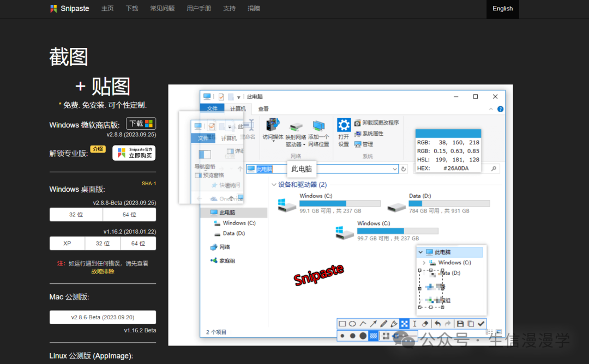Open the 捐赠 nav item
This screenshot has width=589, height=364.
254,8
